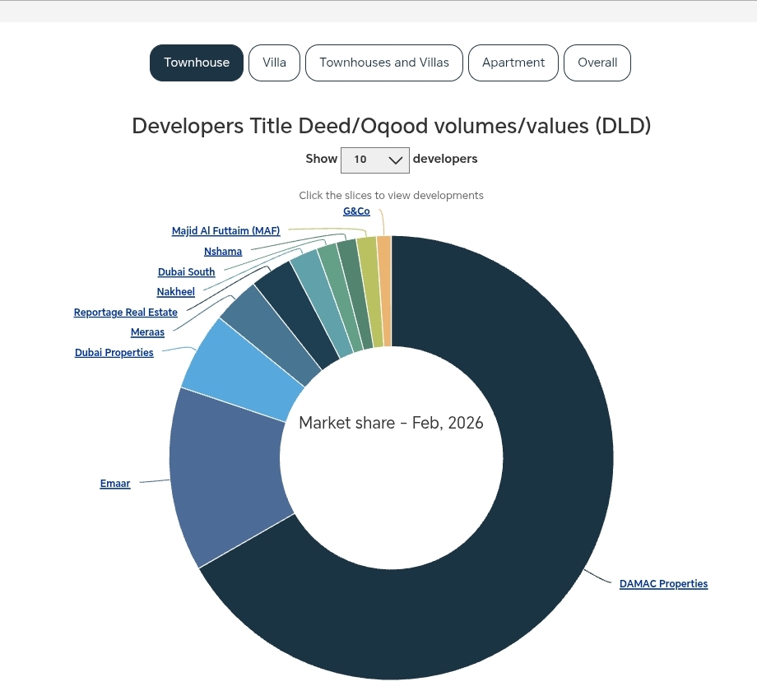Screen dimensions: 757x700
Task: Switch to the Apartment tab
Action: (513, 63)
